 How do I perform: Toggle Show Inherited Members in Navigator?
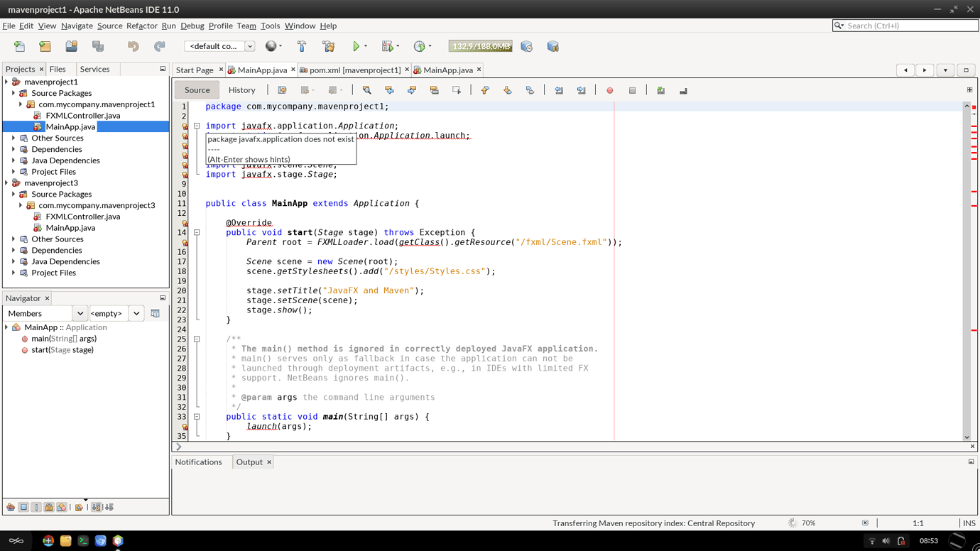tap(11, 507)
